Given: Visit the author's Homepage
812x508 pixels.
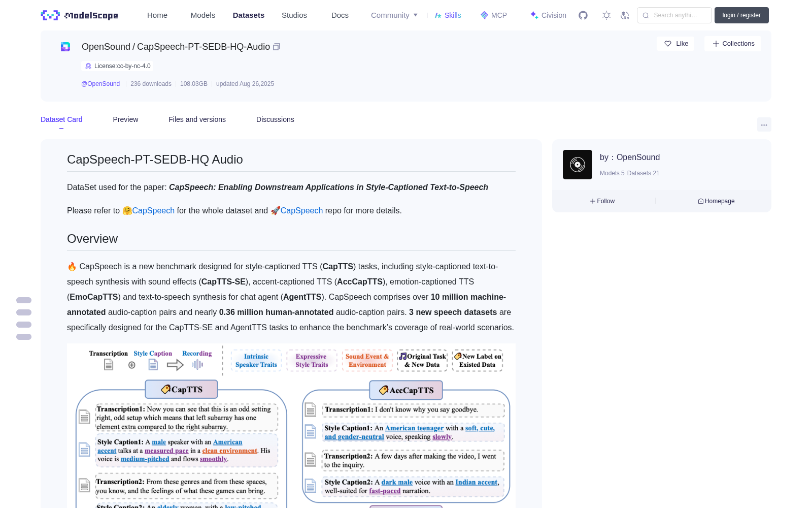Looking at the screenshot, I should [716, 201].
